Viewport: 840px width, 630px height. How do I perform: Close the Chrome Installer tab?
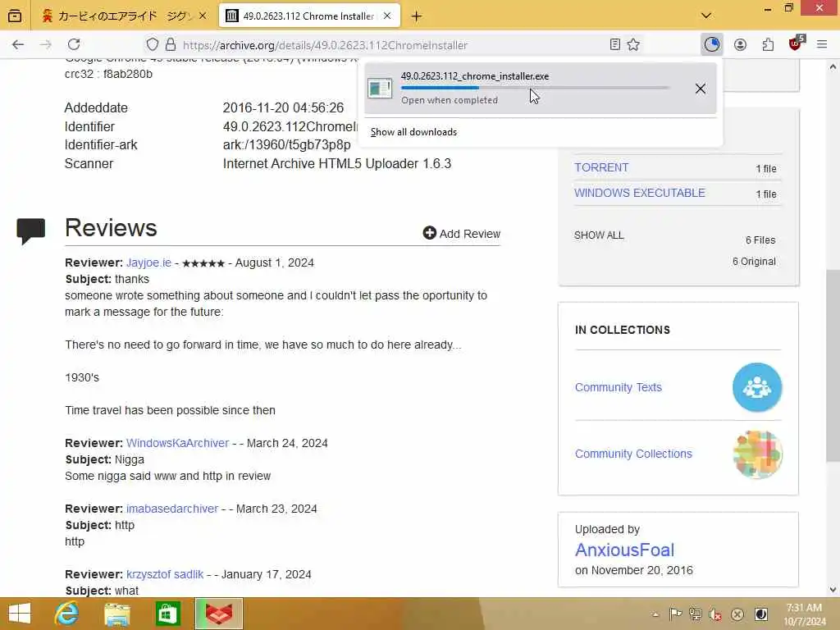pos(387,16)
